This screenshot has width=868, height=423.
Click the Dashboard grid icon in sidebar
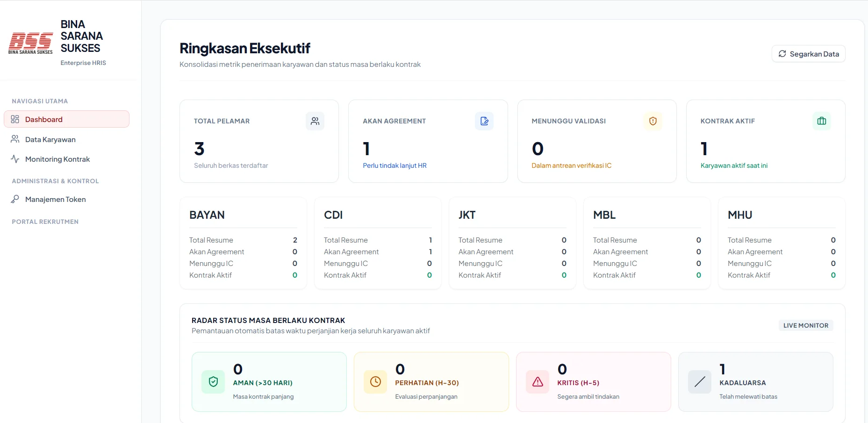(15, 119)
